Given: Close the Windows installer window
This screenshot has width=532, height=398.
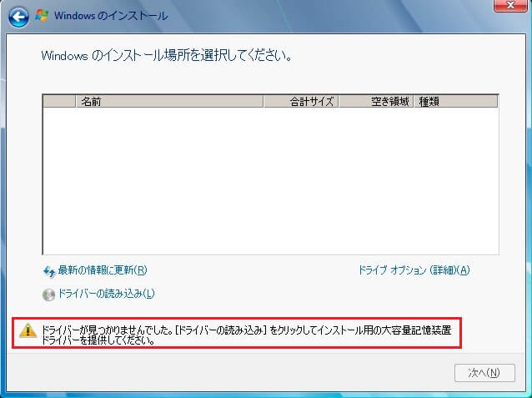Looking at the screenshot, I should (510, 6).
